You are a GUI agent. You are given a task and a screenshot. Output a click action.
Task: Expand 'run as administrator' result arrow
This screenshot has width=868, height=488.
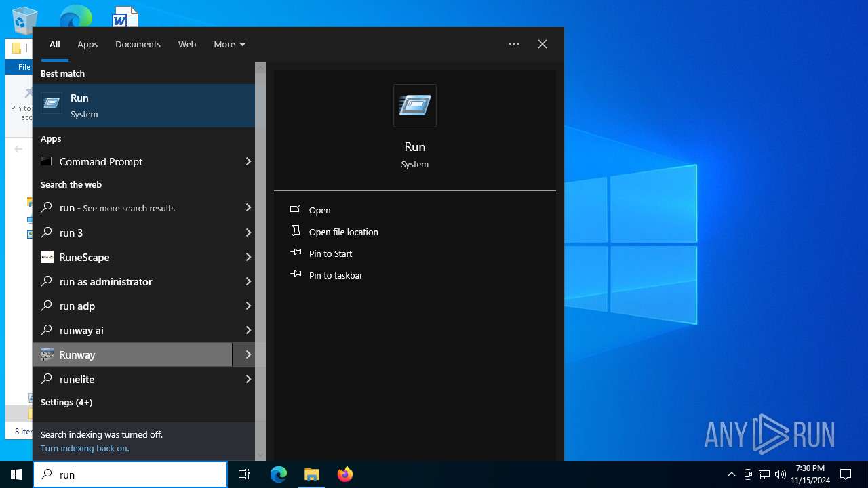tap(248, 281)
